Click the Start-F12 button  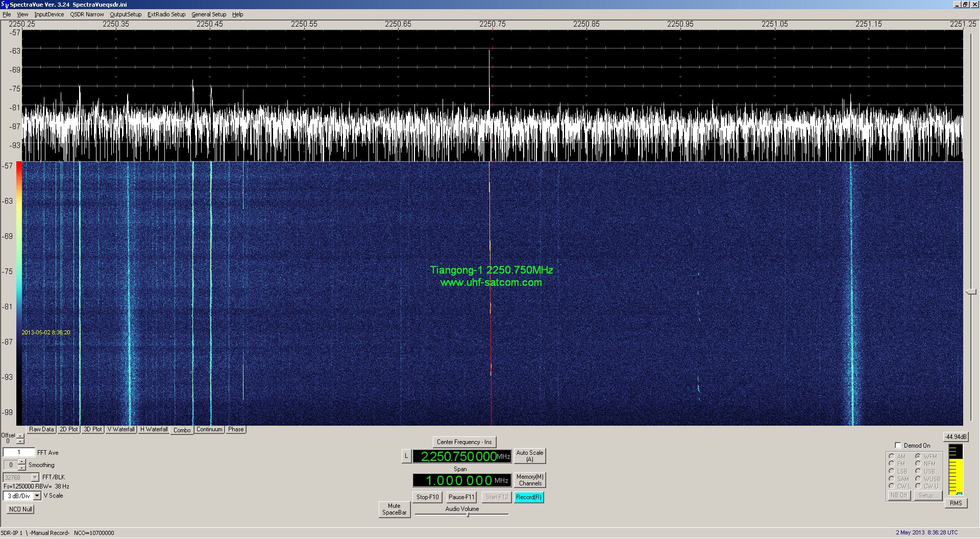click(x=497, y=497)
